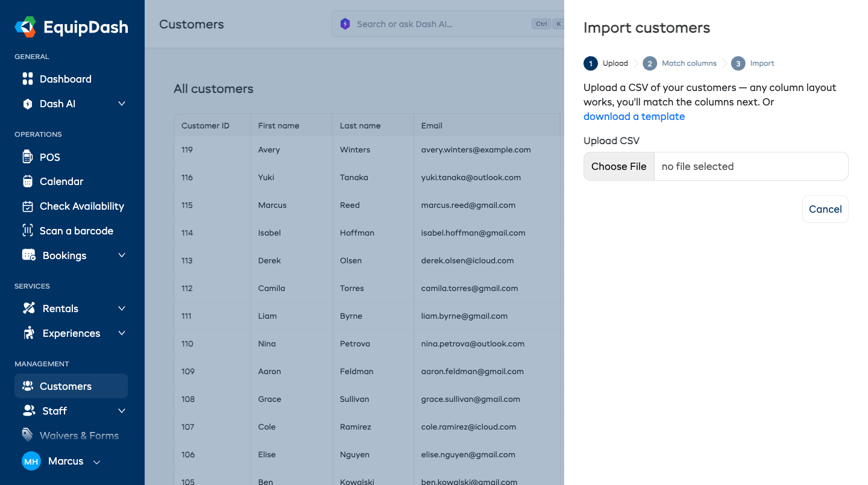Click the grace.sullivan@gmail.com email

[471, 399]
